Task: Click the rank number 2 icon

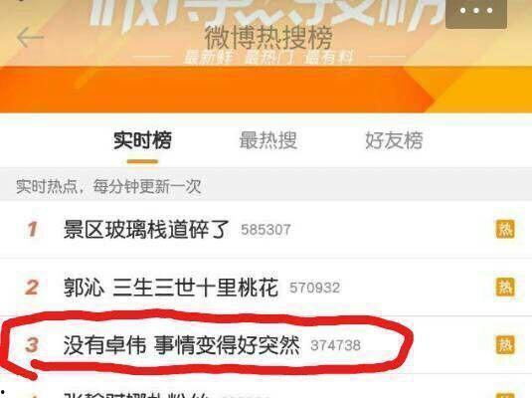Action: [32, 288]
